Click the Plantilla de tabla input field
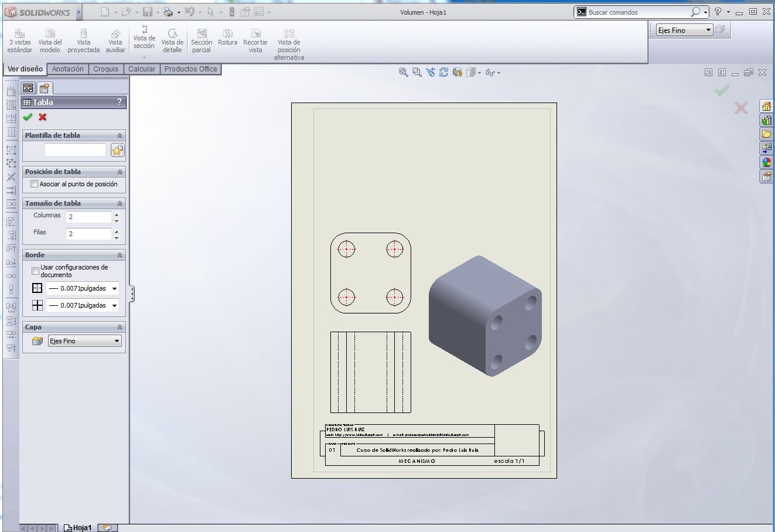 (76, 150)
